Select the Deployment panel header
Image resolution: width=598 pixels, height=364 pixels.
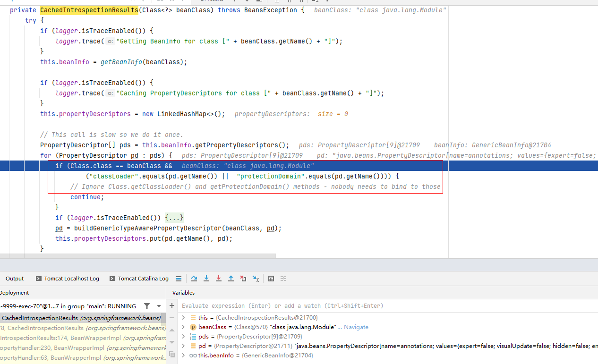coord(15,293)
